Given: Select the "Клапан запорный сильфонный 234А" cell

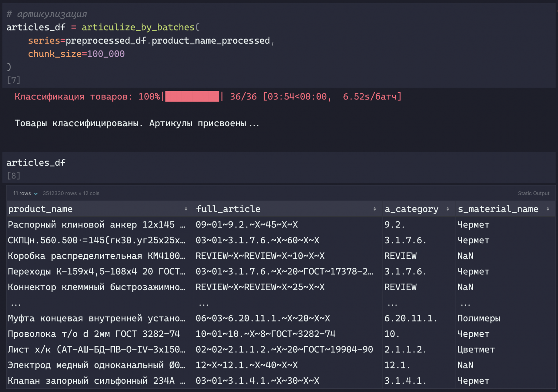Looking at the screenshot, I should click(100, 381).
